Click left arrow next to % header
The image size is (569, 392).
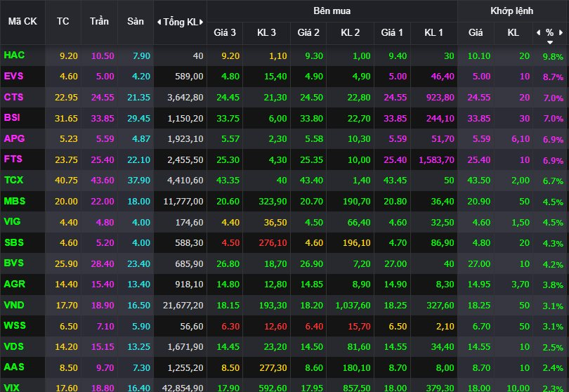[539, 32]
